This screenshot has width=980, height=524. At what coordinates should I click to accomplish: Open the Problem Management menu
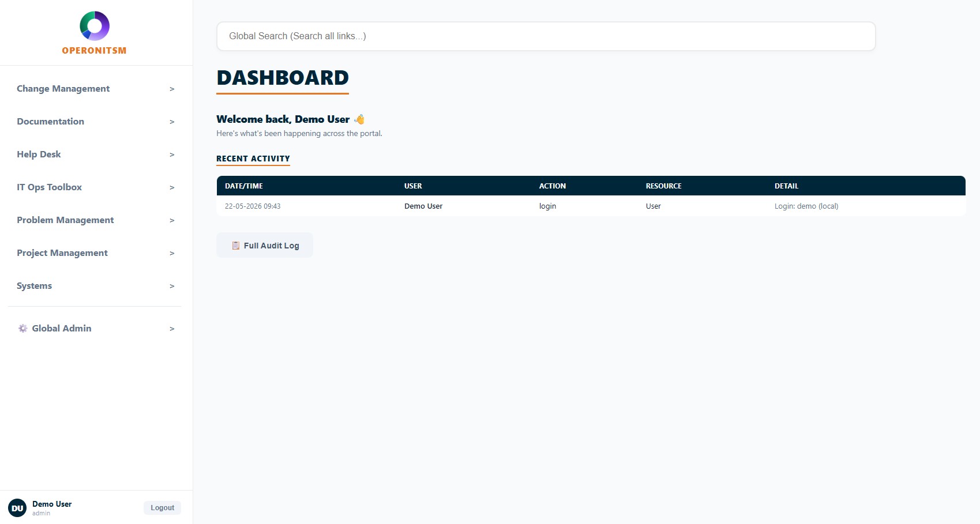[x=95, y=220]
